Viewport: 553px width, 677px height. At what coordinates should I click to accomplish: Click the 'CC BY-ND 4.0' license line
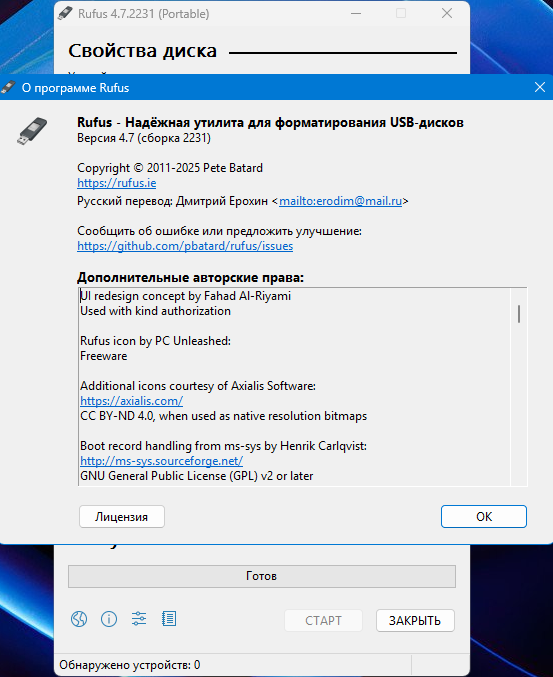coord(224,416)
